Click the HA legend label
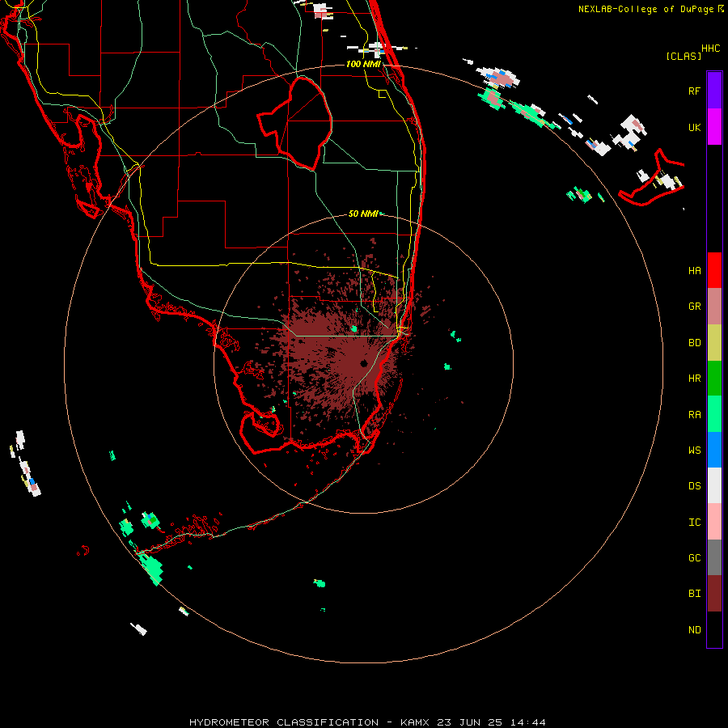Viewport: 728px width, 728px height. tap(694, 271)
